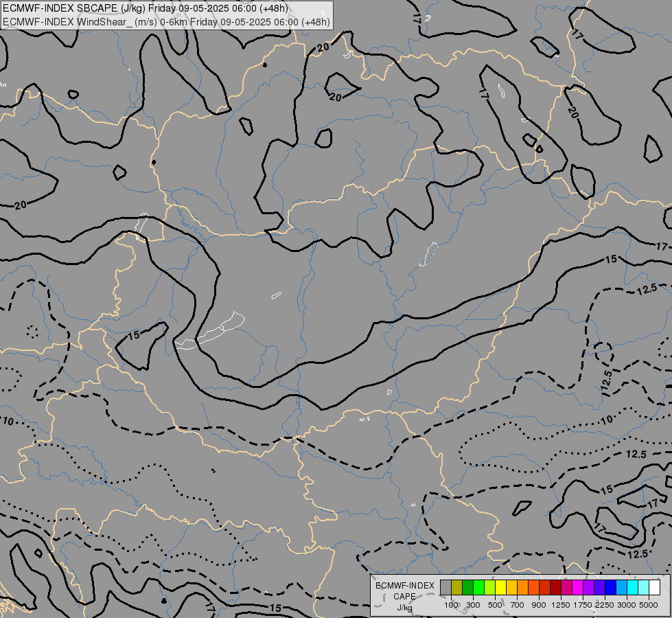Click the 100 value on legend scale
The height and width of the screenshot is (618, 672).
click(x=451, y=605)
